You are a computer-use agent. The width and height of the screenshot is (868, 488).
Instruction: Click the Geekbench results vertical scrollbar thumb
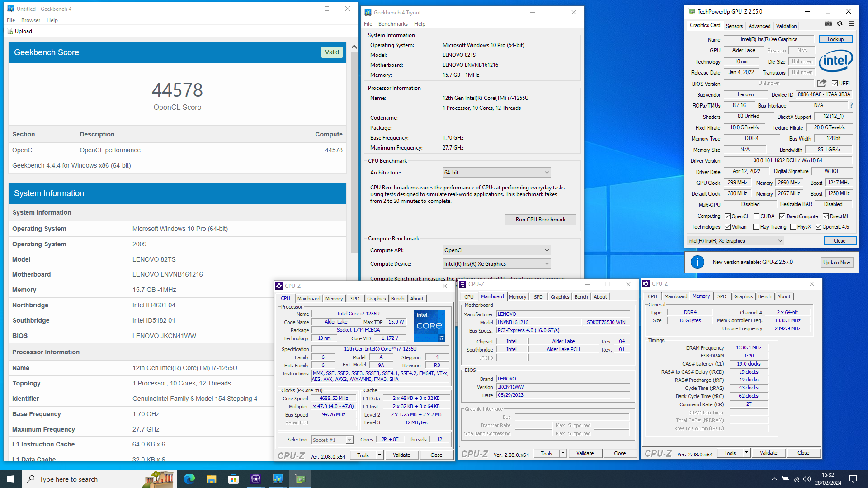point(354,152)
